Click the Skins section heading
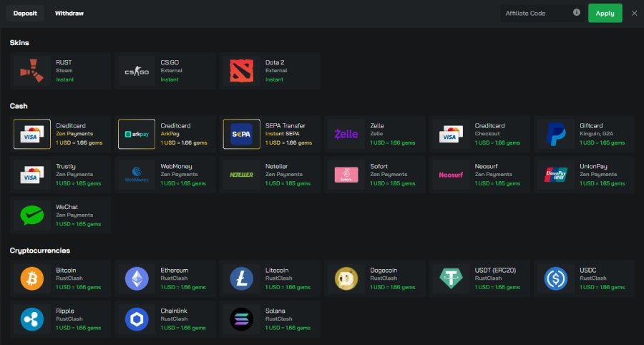 pos(19,43)
